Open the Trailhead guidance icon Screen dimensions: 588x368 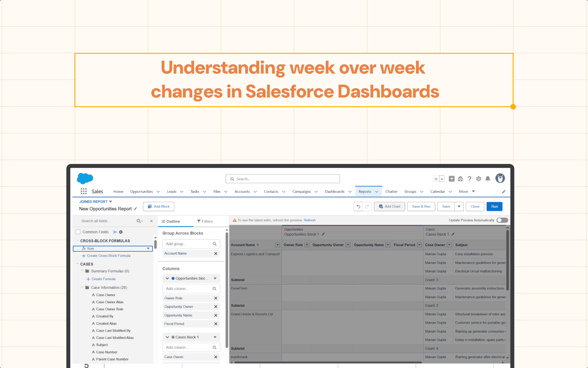pyautogui.click(x=460, y=179)
